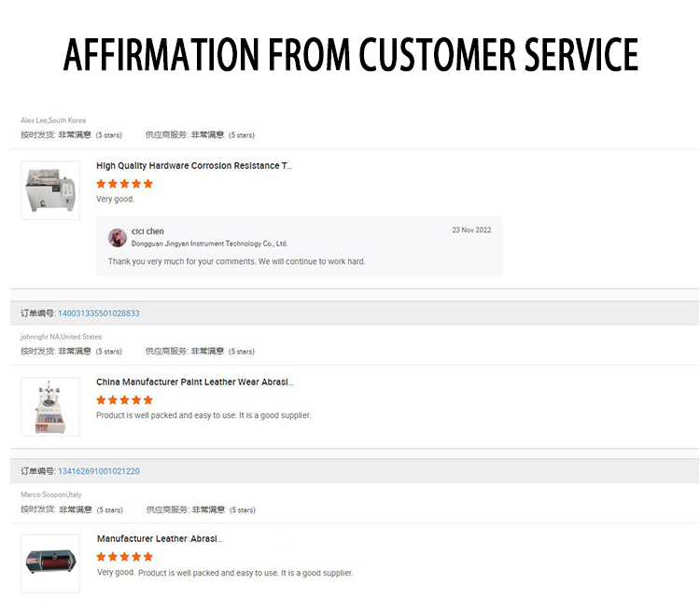Click cici chen's profile avatar
The height and width of the screenshot is (612, 700).
coord(118,237)
